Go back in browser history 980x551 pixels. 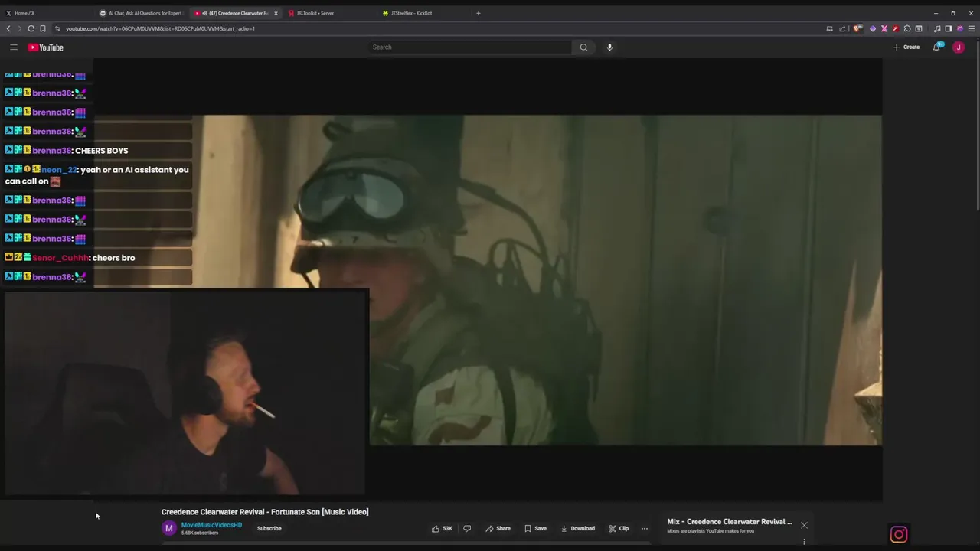(8, 28)
